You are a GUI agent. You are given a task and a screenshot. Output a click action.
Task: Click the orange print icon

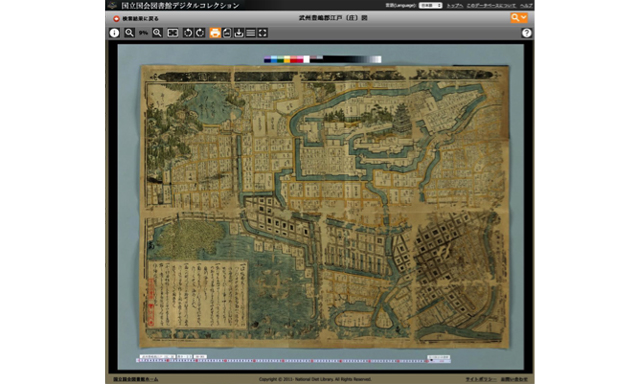[x=215, y=33]
